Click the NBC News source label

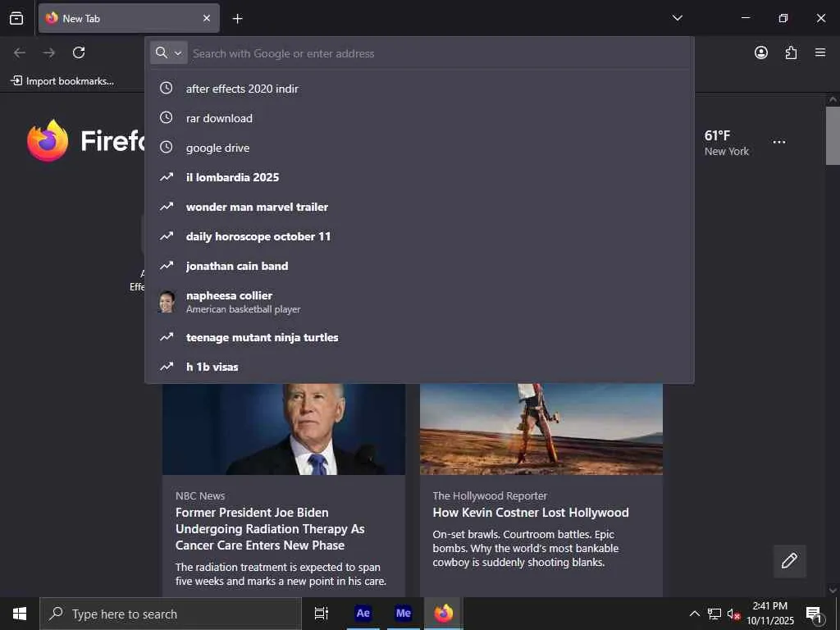tap(200, 496)
